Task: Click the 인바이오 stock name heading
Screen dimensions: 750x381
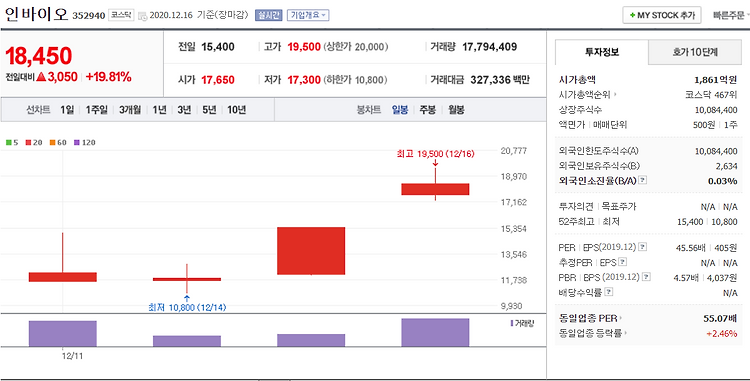Action: click(x=36, y=14)
